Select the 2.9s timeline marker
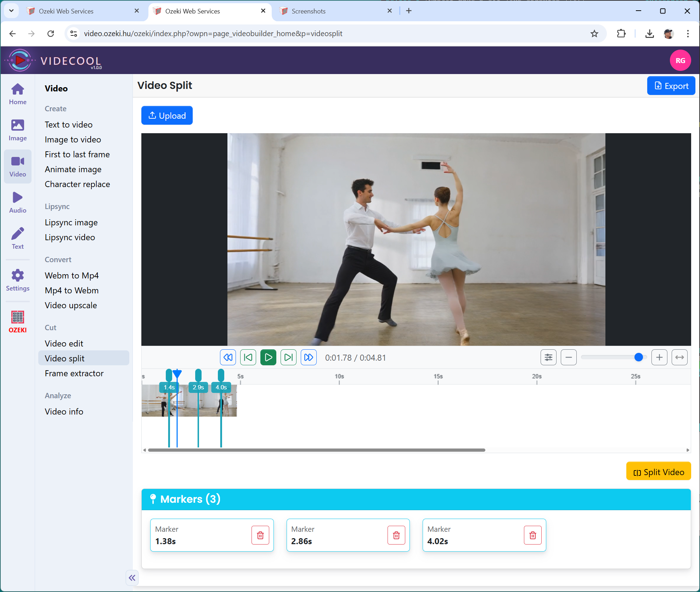The height and width of the screenshot is (592, 700). pyautogui.click(x=198, y=387)
